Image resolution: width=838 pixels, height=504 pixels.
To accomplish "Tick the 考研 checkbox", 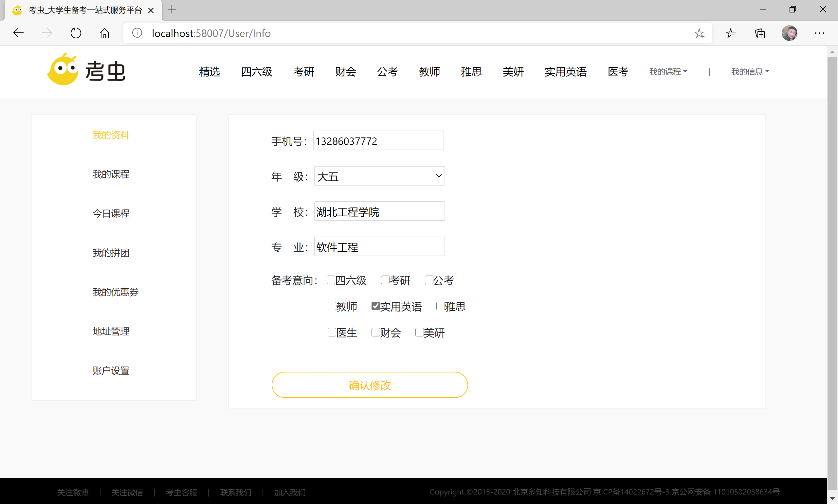I will [x=385, y=280].
